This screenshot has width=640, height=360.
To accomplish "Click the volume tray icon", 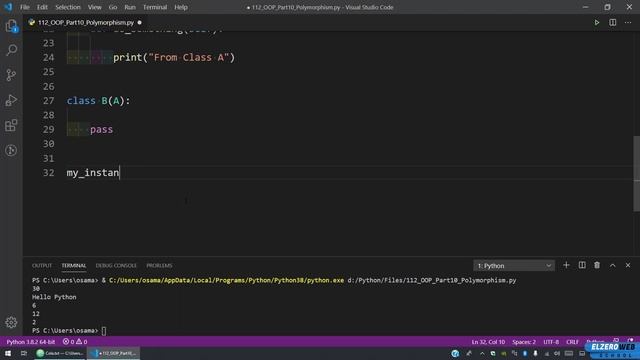I will tap(557, 353).
